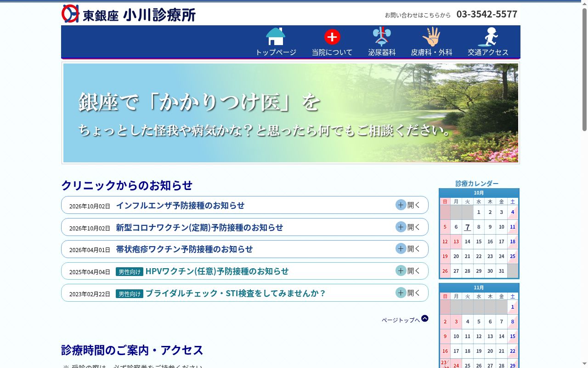Click the red cross icon for 当院について
This screenshot has height=368, width=588.
click(332, 36)
